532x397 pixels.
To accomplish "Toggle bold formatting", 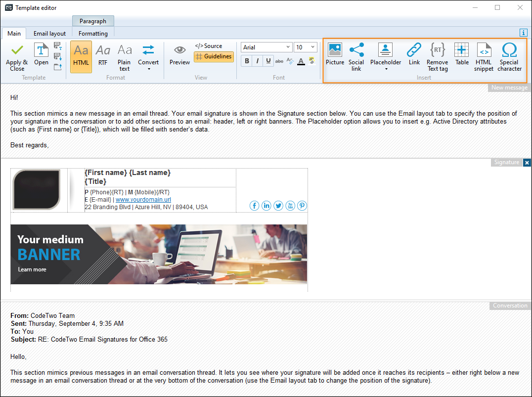I will point(247,61).
